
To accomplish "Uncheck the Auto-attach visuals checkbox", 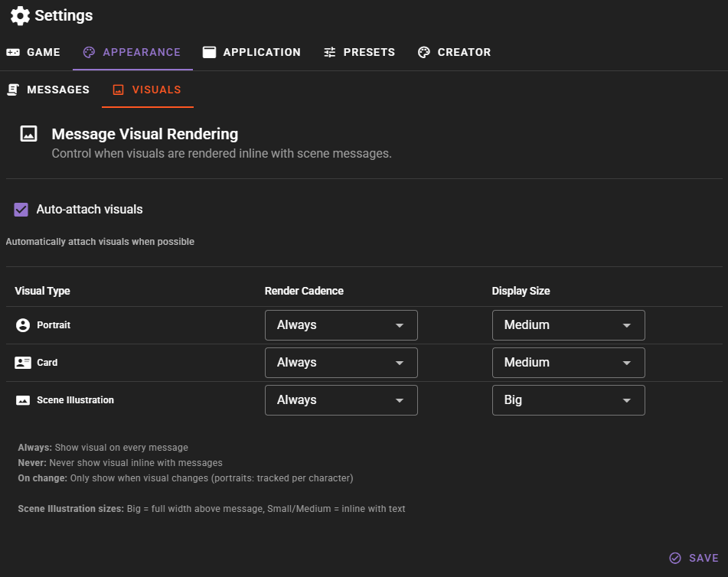I will coord(21,210).
